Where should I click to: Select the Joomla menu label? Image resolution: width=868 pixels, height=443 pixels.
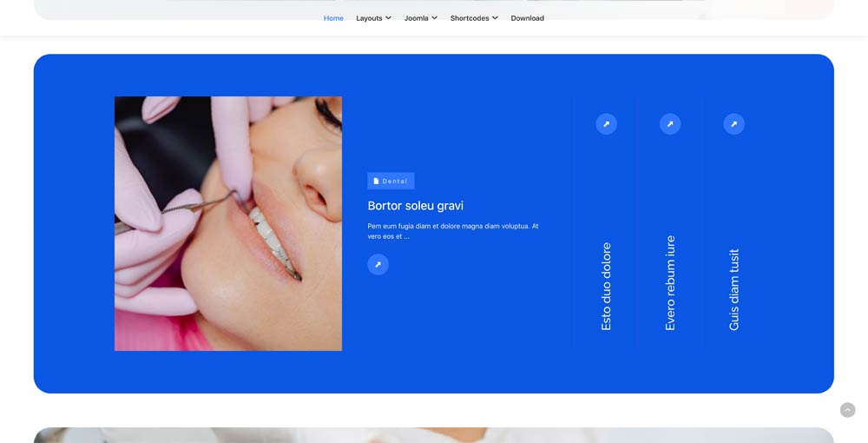click(416, 18)
